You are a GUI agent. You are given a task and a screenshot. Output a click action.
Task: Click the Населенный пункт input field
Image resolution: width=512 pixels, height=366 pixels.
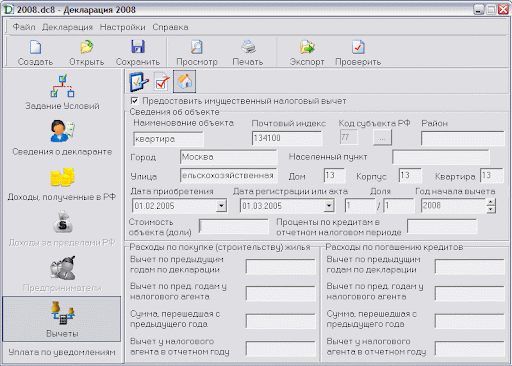(x=441, y=157)
